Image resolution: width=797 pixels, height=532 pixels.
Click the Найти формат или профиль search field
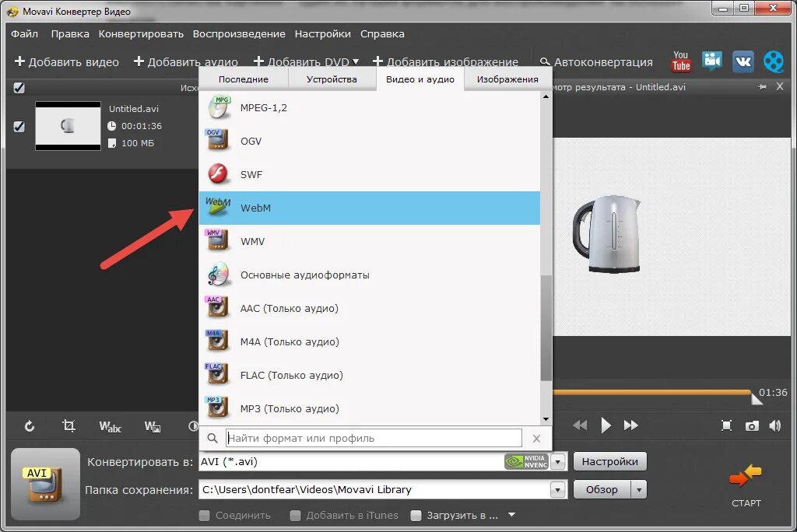(x=374, y=438)
